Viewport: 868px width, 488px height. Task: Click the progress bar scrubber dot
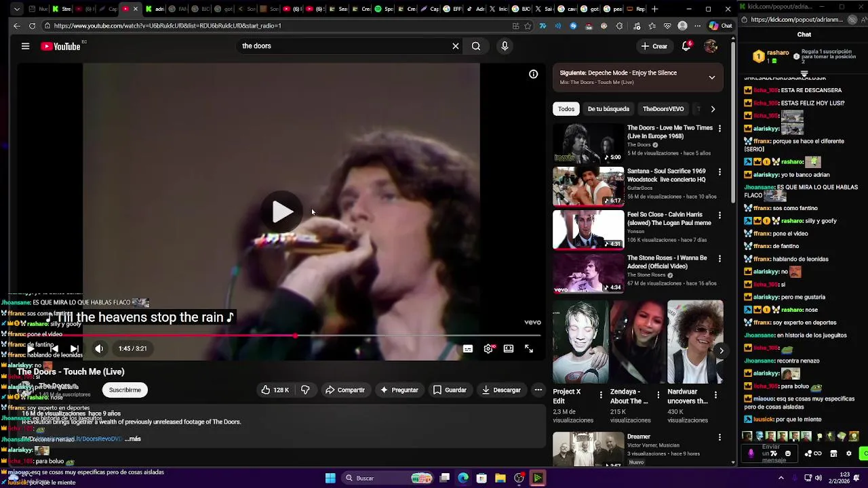tap(296, 335)
